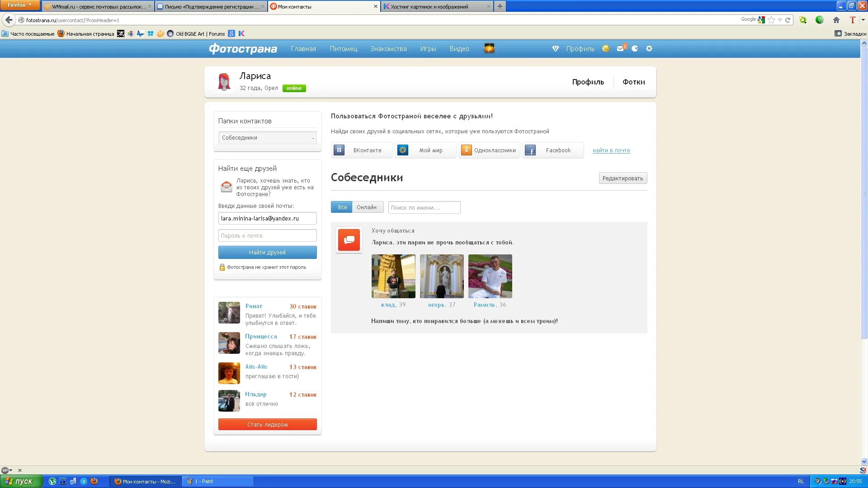The image size is (868, 488).
Task: Open the coin balance icon
Action: [606, 48]
